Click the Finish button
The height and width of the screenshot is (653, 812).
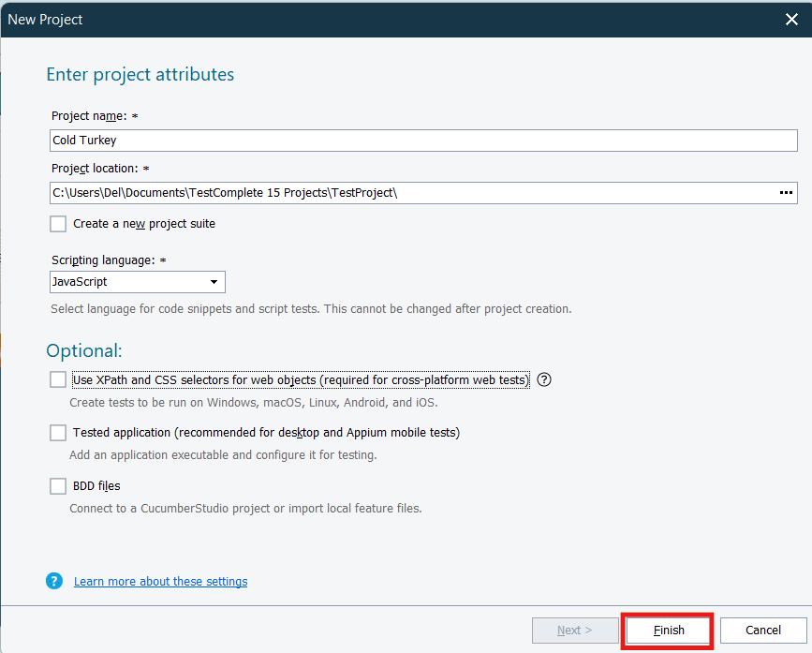(x=667, y=630)
